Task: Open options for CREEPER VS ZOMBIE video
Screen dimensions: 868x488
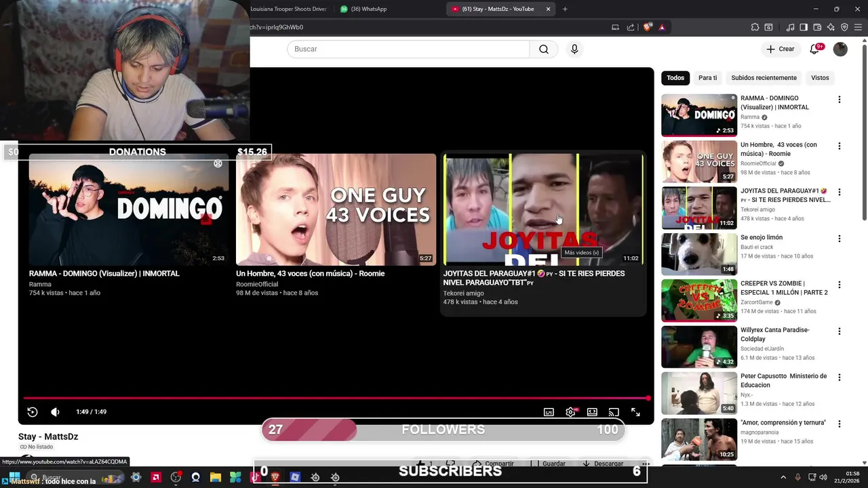Action: click(x=840, y=285)
